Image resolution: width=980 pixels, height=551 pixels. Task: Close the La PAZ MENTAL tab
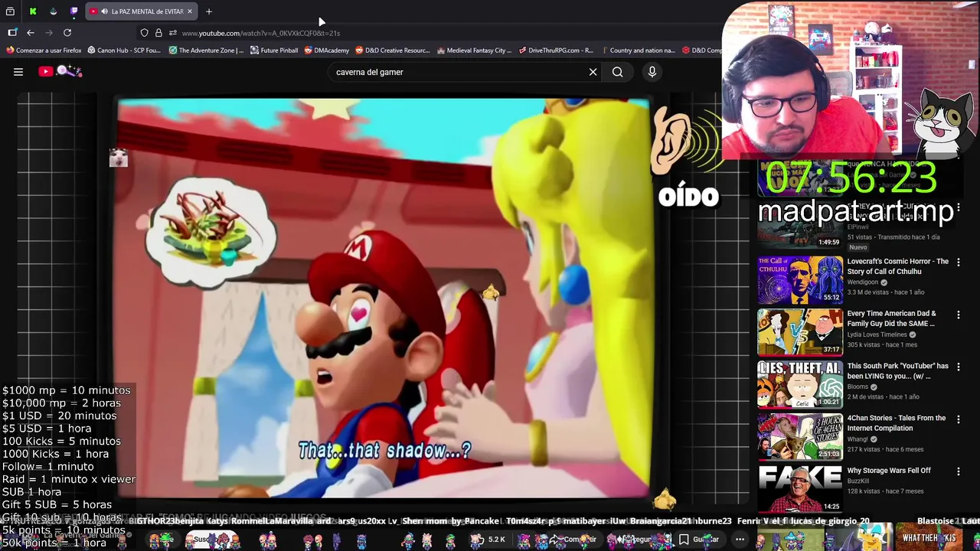[190, 11]
